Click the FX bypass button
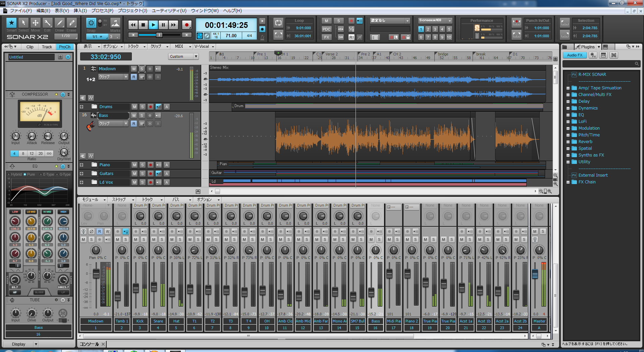 pyautogui.click(x=326, y=37)
